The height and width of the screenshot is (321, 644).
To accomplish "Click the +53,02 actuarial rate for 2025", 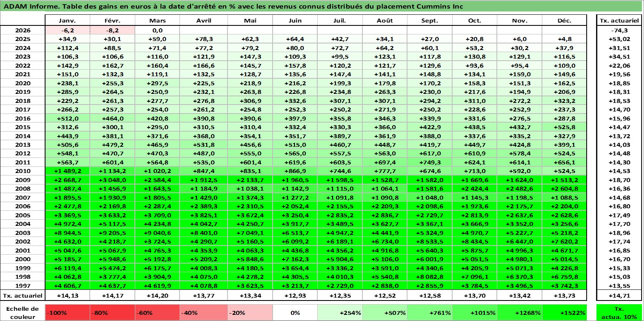I will click(619, 39).
